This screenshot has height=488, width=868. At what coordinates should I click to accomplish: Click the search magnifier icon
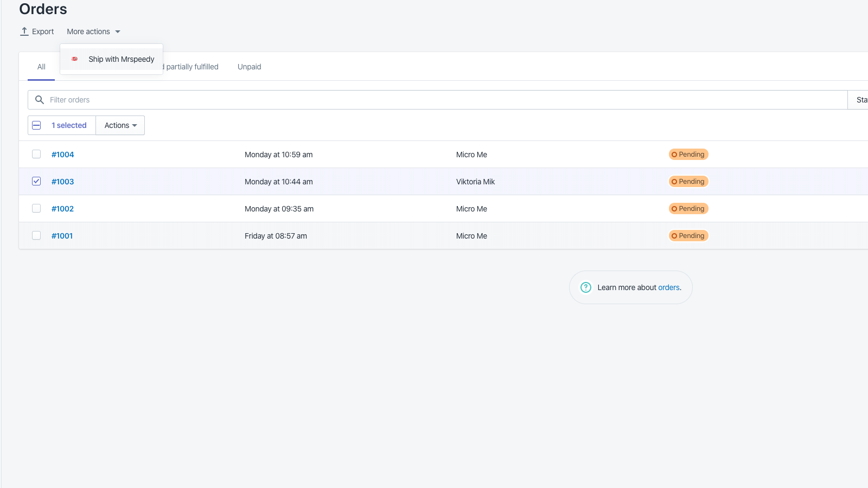(x=40, y=100)
